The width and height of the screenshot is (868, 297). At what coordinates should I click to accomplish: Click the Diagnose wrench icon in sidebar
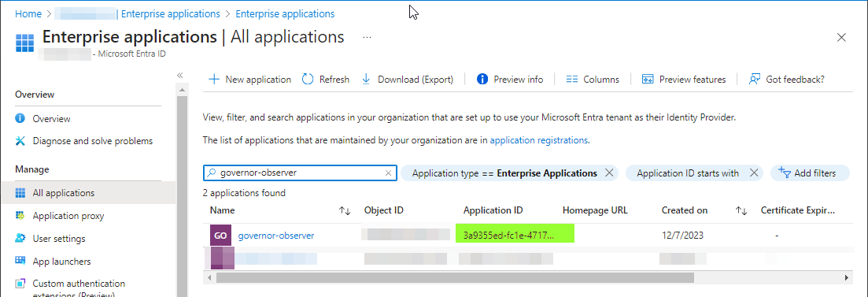(20, 141)
